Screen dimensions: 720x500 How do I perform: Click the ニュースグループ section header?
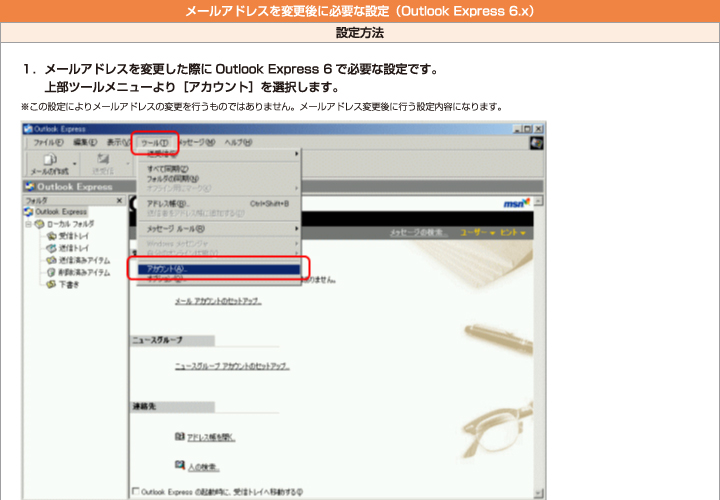tap(173, 341)
